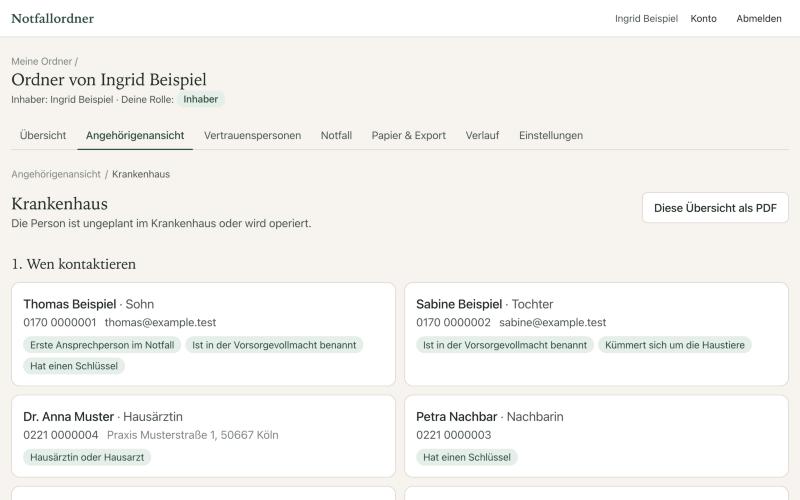Click phone number 0221 0000003
Viewport: 800px width, 500px height.
[x=454, y=435]
